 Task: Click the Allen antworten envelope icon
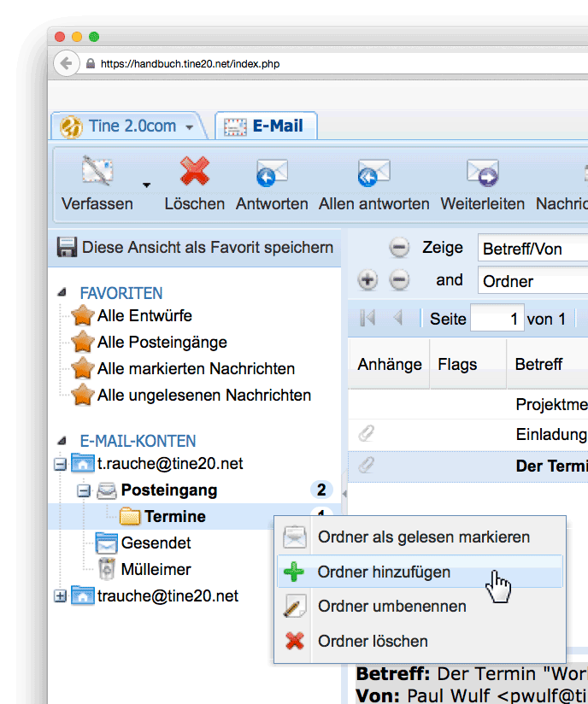pos(373,173)
